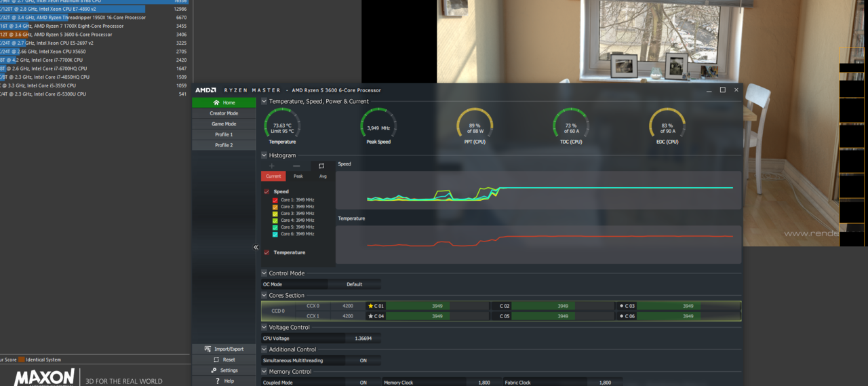Open Import/Export in sidebar
The width and height of the screenshot is (868, 386).
(224, 349)
